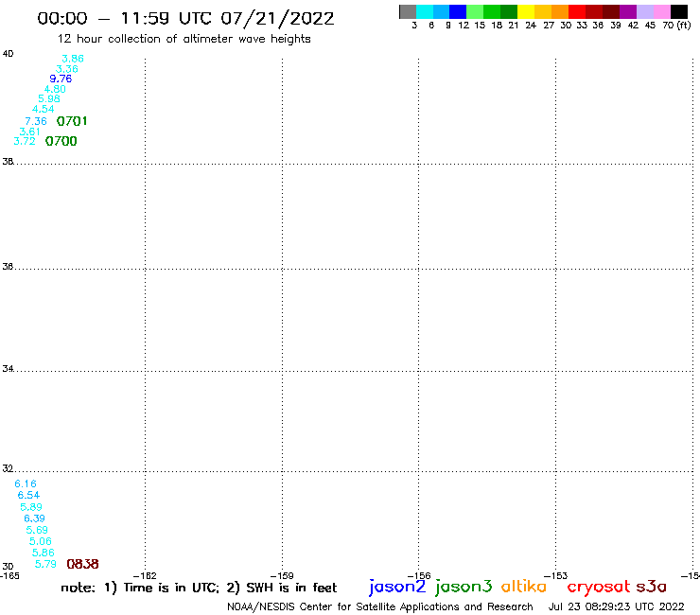The width and height of the screenshot is (700, 615).
Task: Click the gray under-3-ft legend swatch
Action: 408,11
